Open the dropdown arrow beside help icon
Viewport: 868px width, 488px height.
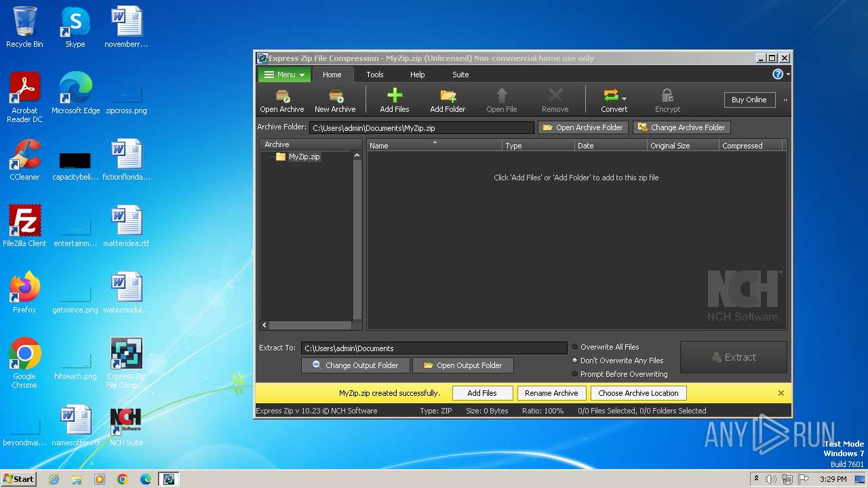(788, 75)
